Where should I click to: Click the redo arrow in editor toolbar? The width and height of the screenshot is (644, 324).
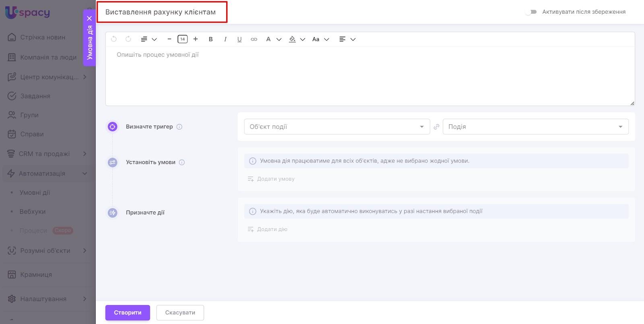tap(128, 39)
